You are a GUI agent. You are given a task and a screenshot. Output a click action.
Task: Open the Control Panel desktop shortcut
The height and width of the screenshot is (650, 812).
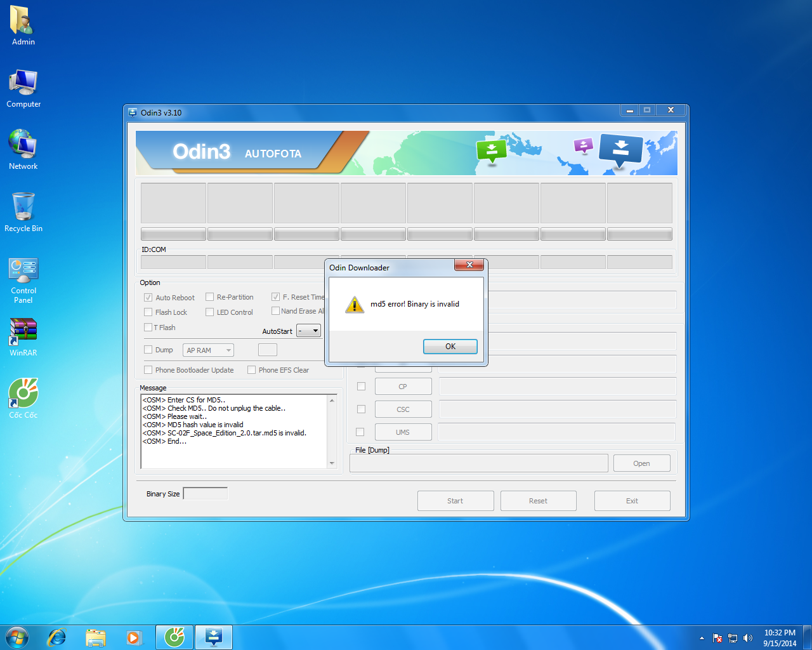point(23,281)
